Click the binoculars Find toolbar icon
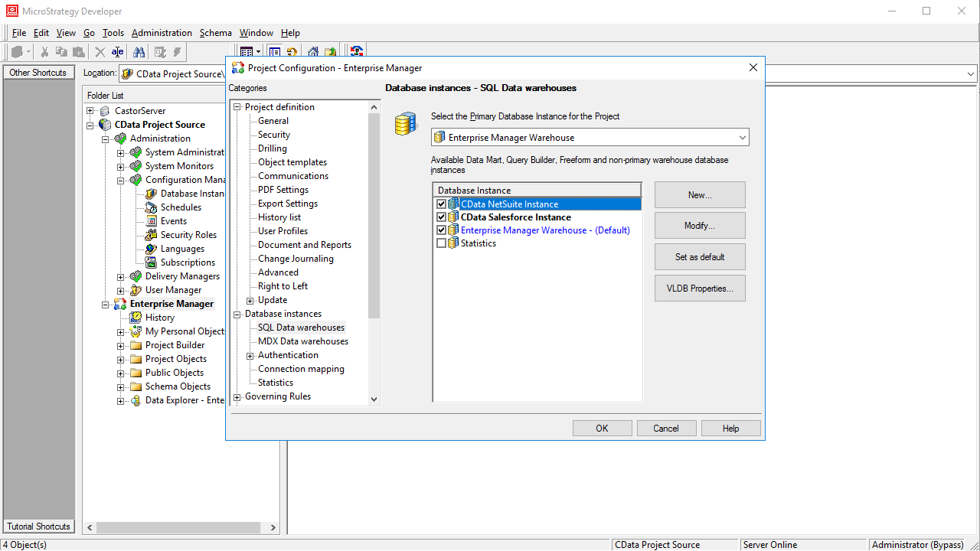 139,52
